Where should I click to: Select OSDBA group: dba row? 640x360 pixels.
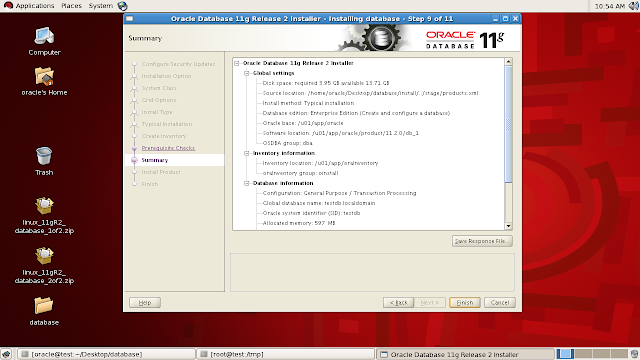pos(287,143)
